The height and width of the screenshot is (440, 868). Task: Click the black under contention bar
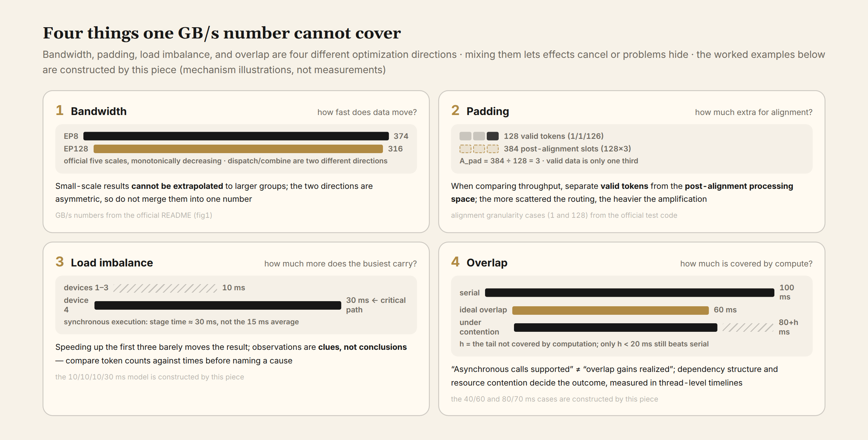[615, 327]
